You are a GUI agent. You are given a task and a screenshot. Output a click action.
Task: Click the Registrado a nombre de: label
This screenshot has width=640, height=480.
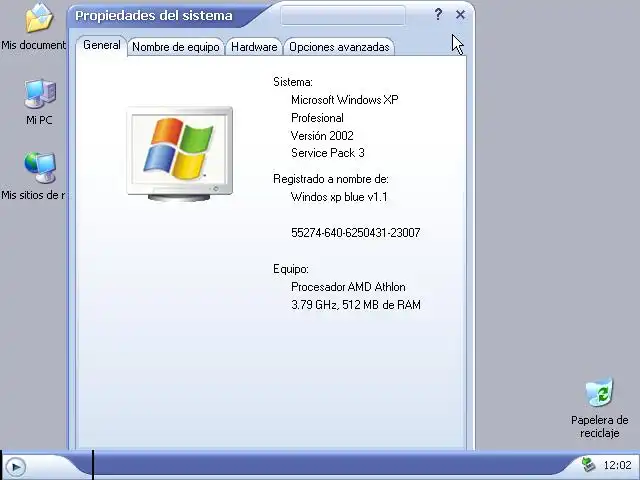[331, 179]
